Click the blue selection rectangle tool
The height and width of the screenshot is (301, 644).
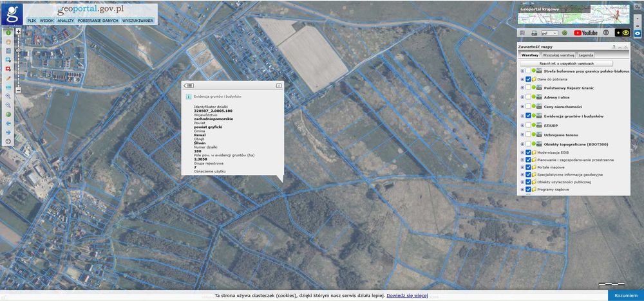(x=8, y=60)
